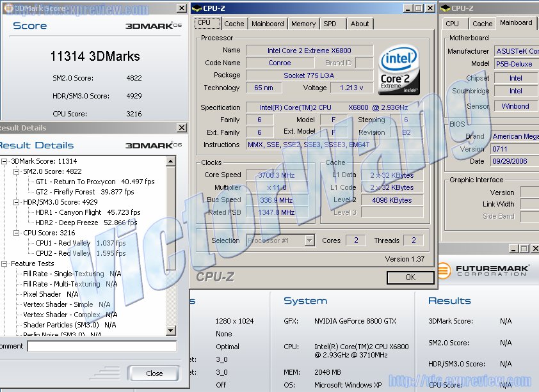Image resolution: width=539 pixels, height=392 pixels.
Task: Select the Cache tab in the second CPU-Z window
Action: tap(482, 24)
